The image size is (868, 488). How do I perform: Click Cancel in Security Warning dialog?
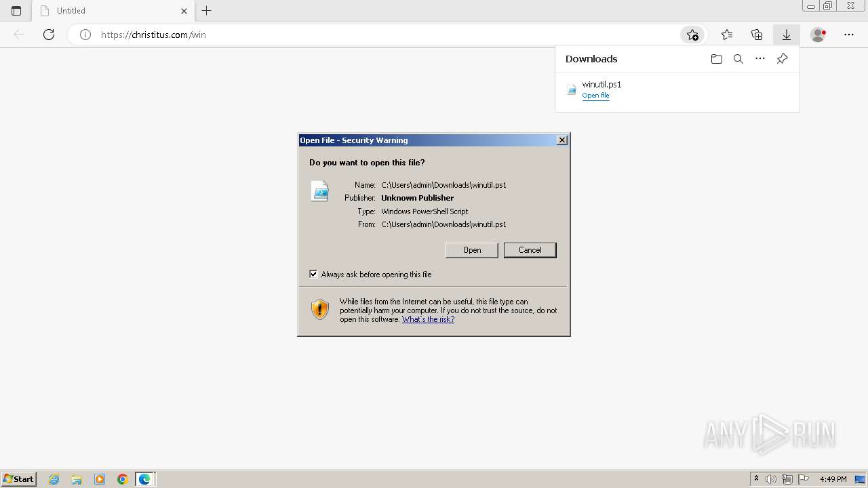530,250
